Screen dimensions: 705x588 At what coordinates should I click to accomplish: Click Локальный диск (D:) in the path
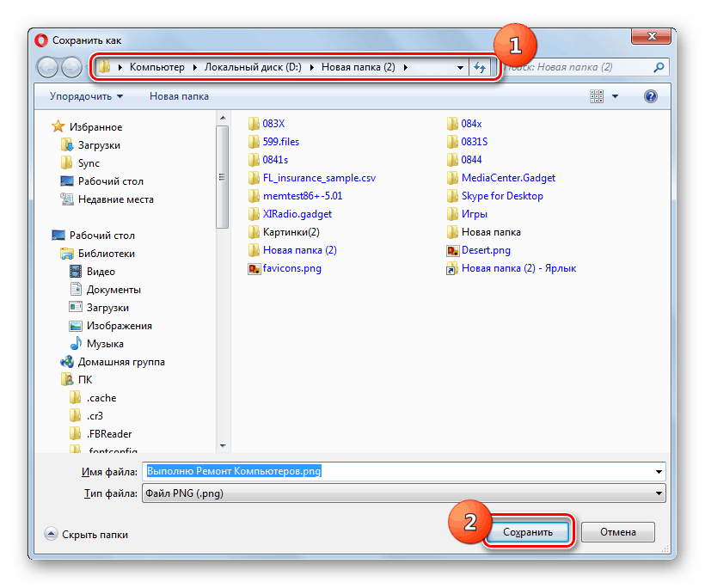coord(253,67)
